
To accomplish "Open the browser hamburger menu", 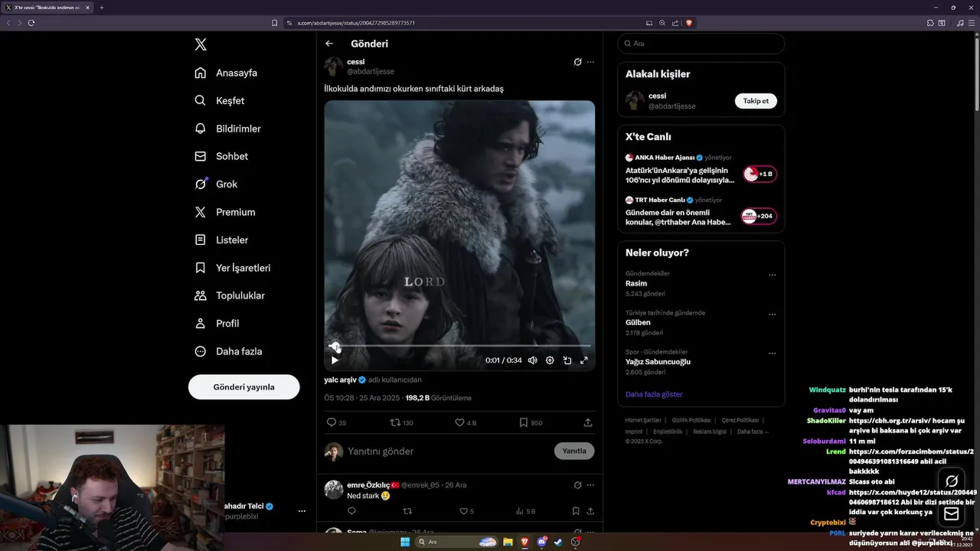I will (x=971, y=23).
